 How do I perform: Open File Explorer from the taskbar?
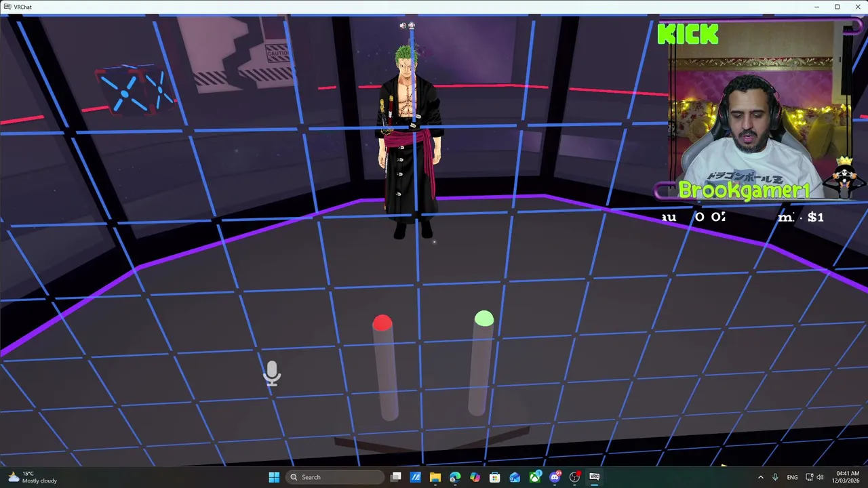coord(435,477)
